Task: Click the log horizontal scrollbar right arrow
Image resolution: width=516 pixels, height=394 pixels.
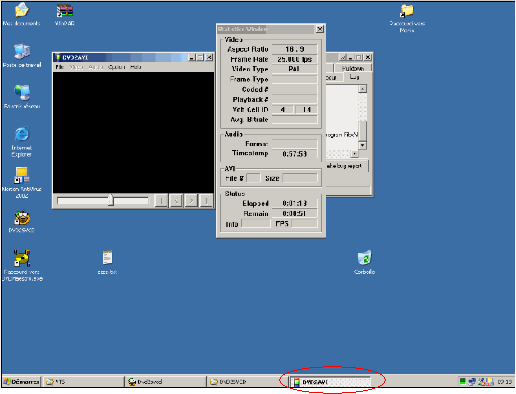Action: 355,154
